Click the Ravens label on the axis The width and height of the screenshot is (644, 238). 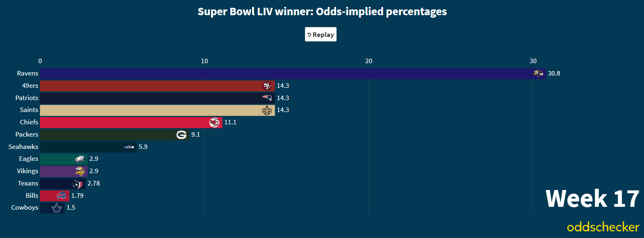(28, 73)
